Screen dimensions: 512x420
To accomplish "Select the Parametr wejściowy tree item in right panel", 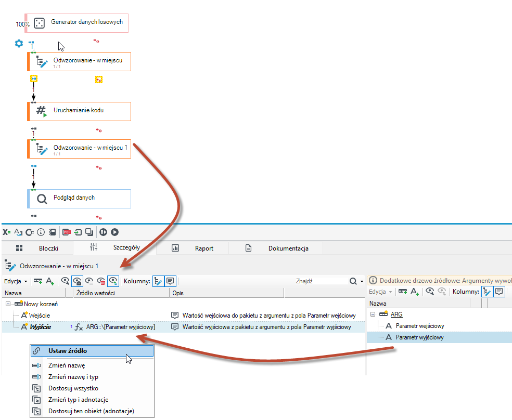I will 420,326.
